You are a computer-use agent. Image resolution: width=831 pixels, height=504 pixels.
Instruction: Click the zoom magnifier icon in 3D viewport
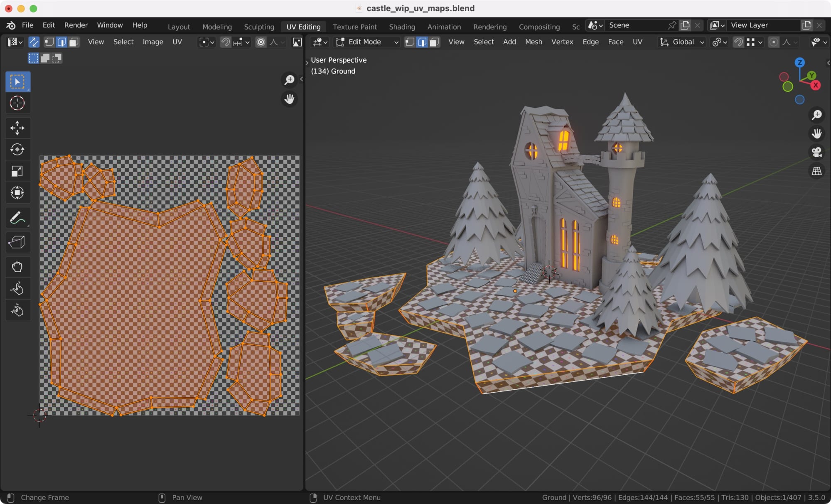[x=816, y=115]
